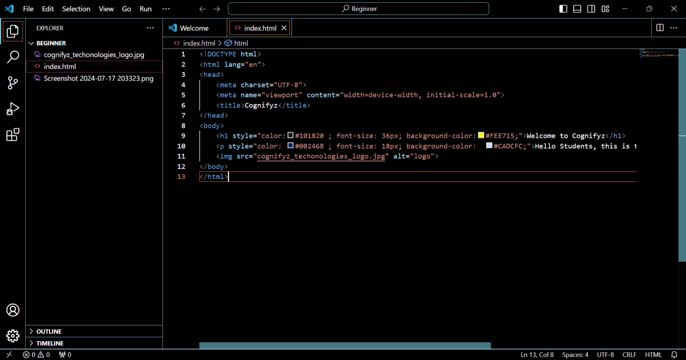Image resolution: width=686 pixels, height=360 pixels.
Task: Open the Run and Debug view
Action: coord(13,108)
